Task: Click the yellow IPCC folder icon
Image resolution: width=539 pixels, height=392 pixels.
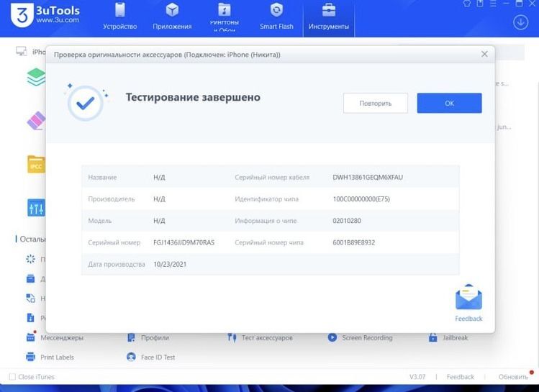Action: tap(36, 165)
